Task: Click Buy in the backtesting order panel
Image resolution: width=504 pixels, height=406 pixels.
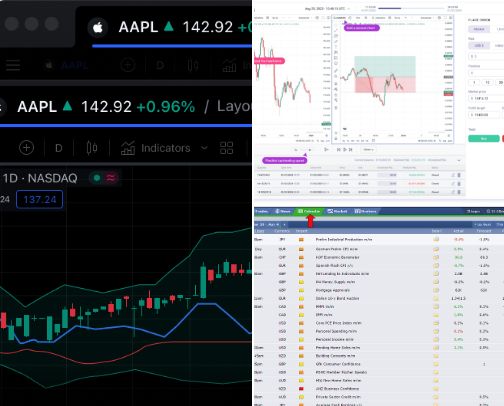Action: click(484, 139)
